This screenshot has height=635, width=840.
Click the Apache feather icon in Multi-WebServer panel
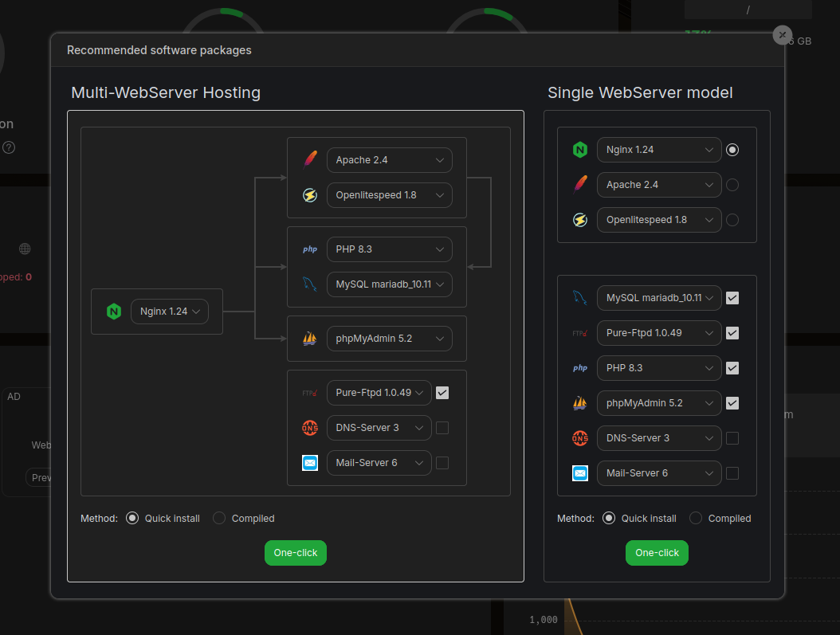pos(310,159)
